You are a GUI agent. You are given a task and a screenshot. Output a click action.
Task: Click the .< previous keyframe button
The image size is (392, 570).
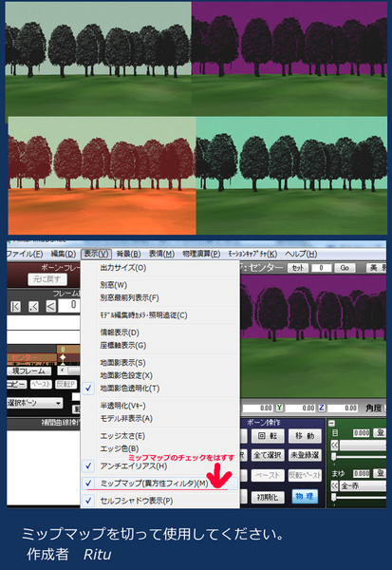(33, 307)
